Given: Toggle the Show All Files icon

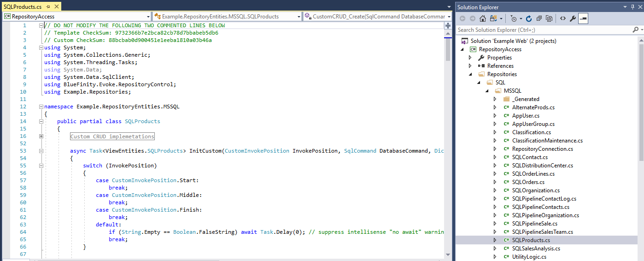Looking at the screenshot, I should [x=549, y=18].
